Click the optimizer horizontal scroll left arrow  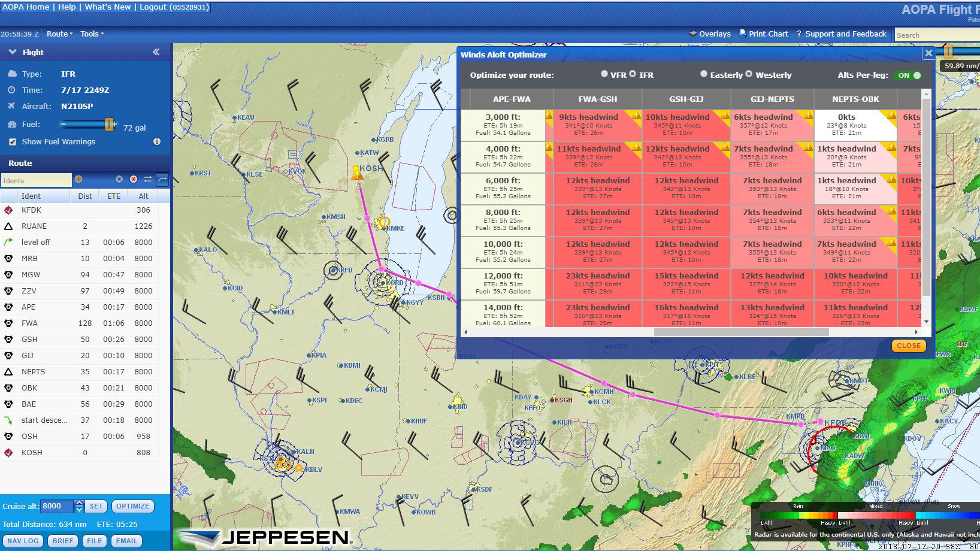click(465, 332)
